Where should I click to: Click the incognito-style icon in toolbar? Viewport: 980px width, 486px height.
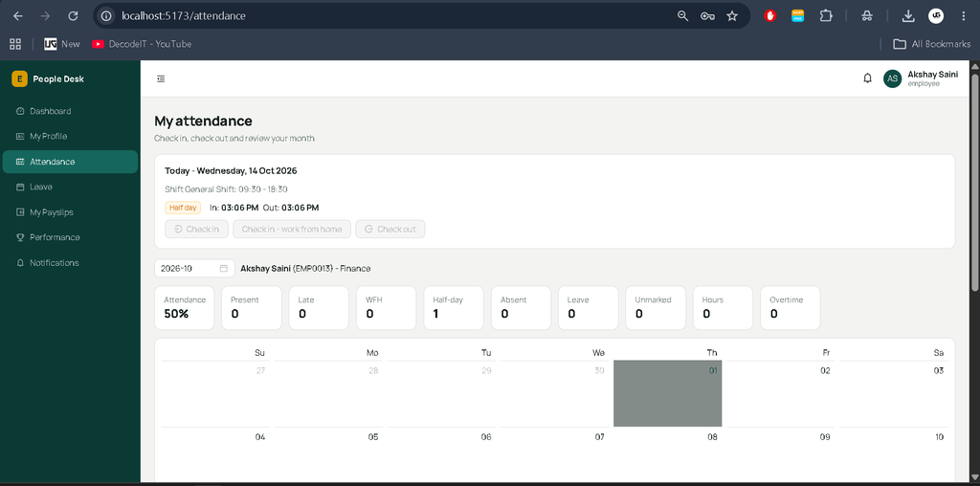(x=866, y=16)
